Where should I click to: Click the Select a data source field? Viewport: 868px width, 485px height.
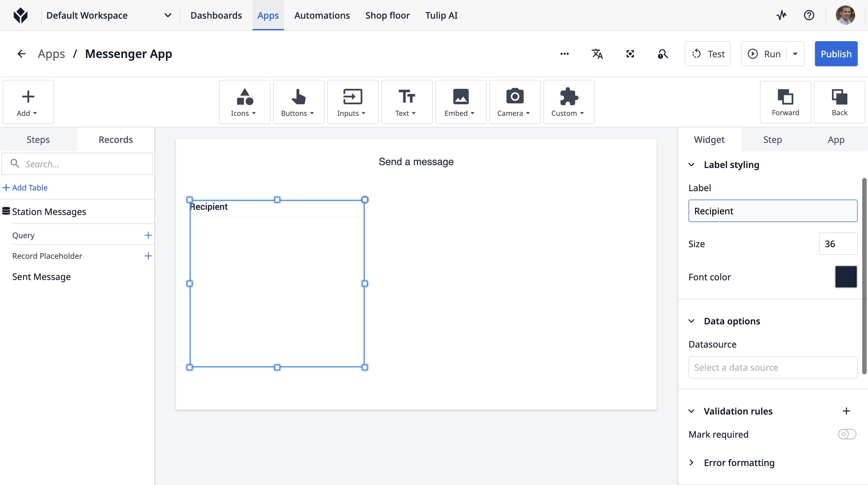click(773, 367)
